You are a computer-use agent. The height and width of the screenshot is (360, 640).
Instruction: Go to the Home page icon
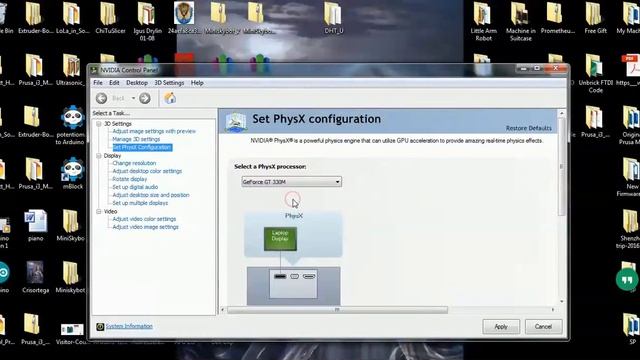pos(170,98)
